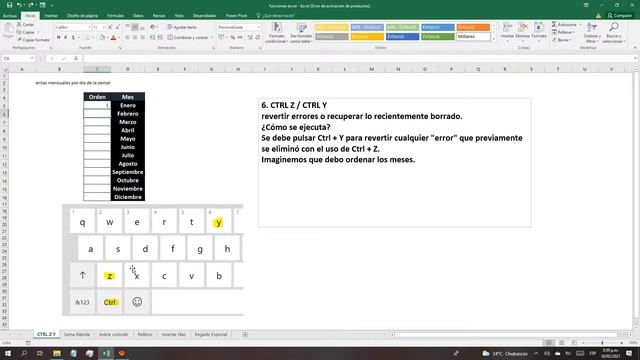Toggle bold formatting
Image resolution: width=640 pixels, height=360 pixels.
pos(59,38)
